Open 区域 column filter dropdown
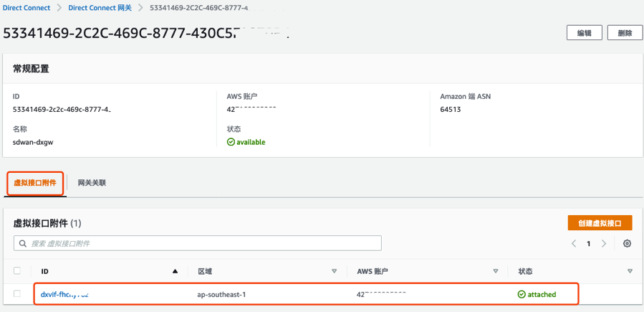Viewport: 644px width, 312px height. [334, 271]
